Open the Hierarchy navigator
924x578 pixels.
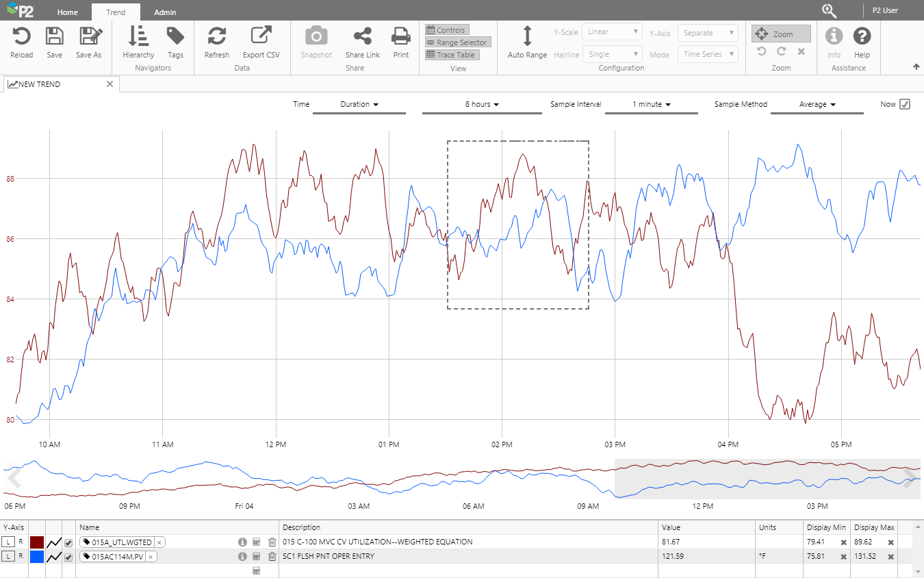138,36
